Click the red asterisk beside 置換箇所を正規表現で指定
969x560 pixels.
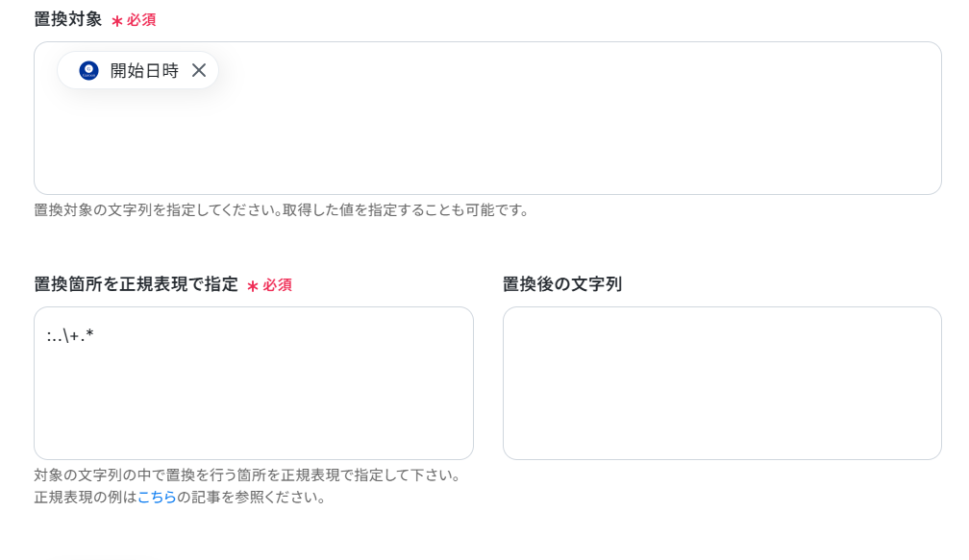coord(252,286)
